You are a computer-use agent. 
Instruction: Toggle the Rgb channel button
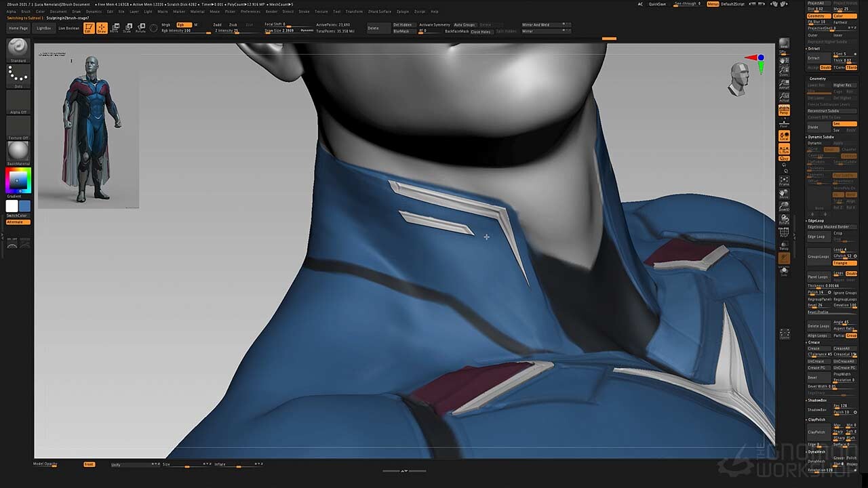(x=183, y=24)
